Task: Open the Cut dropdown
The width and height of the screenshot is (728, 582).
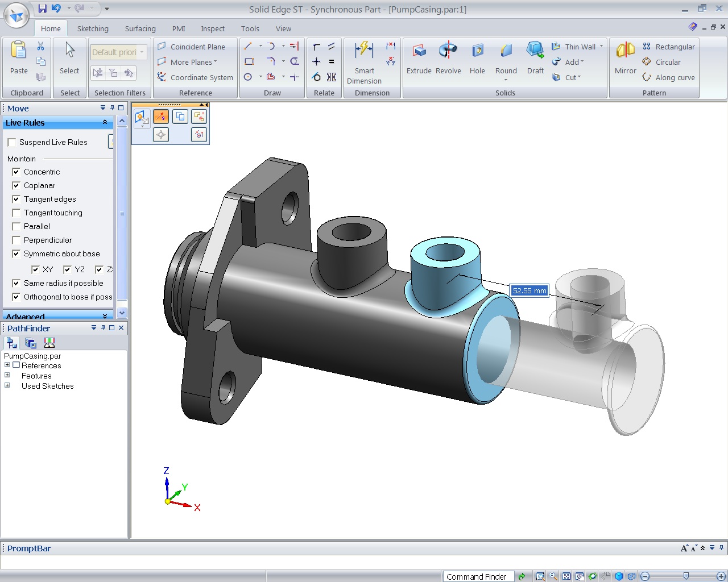Action: pyautogui.click(x=579, y=77)
